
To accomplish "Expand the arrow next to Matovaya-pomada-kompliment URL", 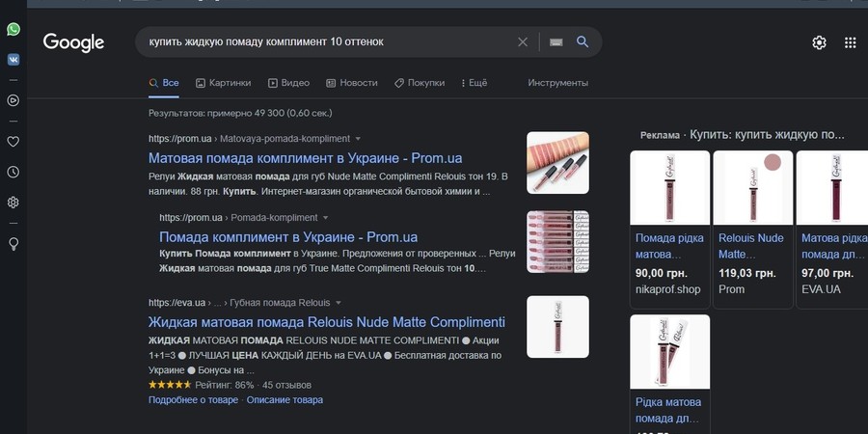I will (x=358, y=139).
